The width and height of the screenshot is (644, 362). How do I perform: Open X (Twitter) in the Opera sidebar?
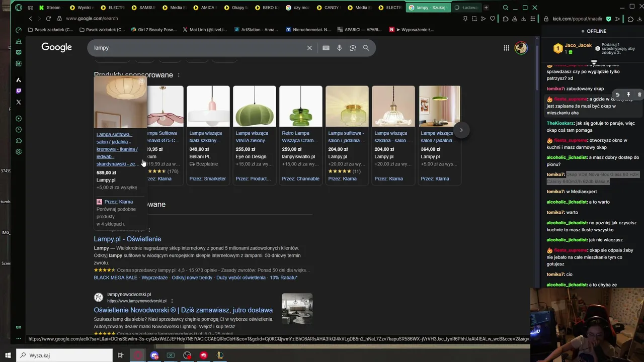(19, 102)
